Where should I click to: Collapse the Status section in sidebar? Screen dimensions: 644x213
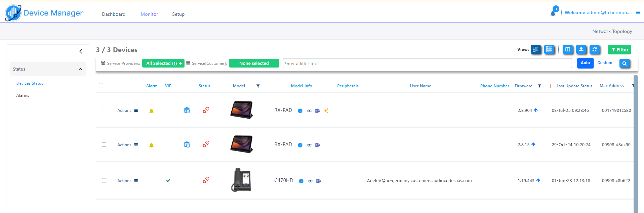[80, 69]
